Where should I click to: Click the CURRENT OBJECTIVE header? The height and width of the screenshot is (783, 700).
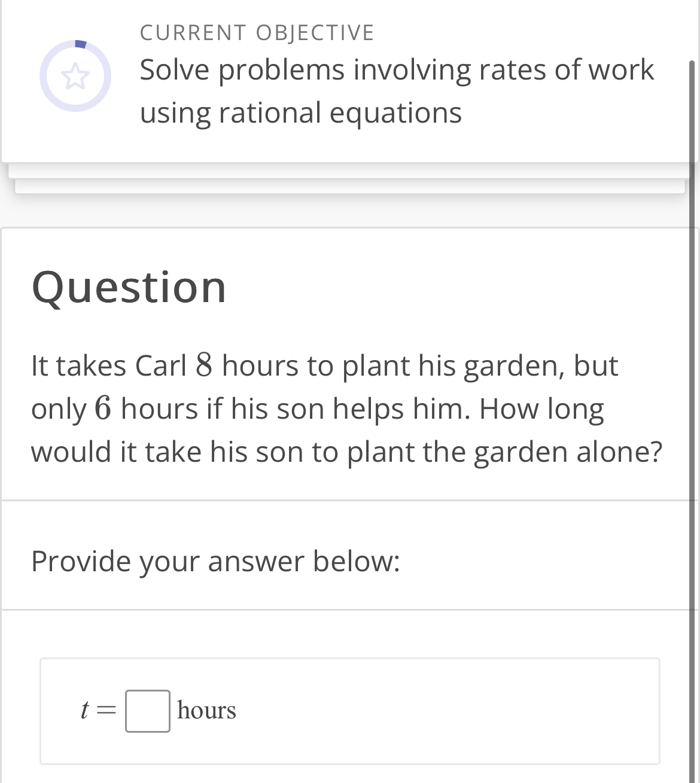pos(256,32)
